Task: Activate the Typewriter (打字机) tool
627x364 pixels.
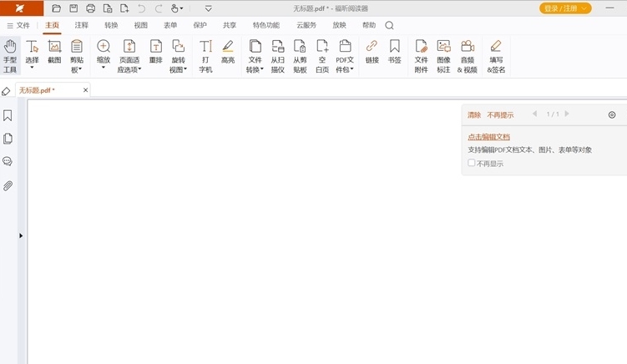Action: point(205,56)
